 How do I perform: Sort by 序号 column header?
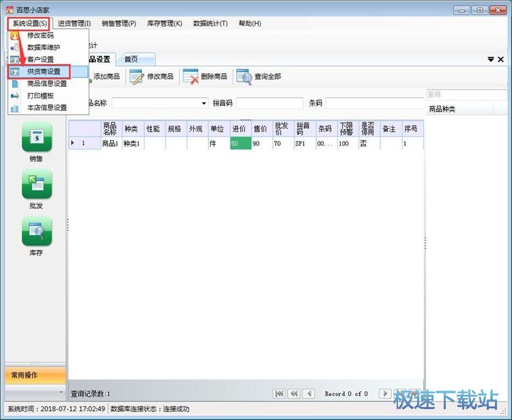point(412,128)
